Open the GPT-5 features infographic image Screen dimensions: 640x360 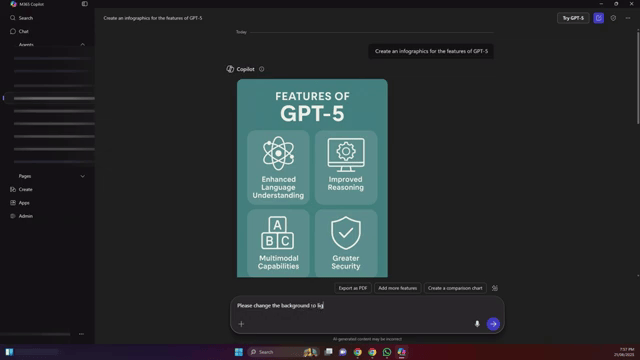click(x=312, y=178)
